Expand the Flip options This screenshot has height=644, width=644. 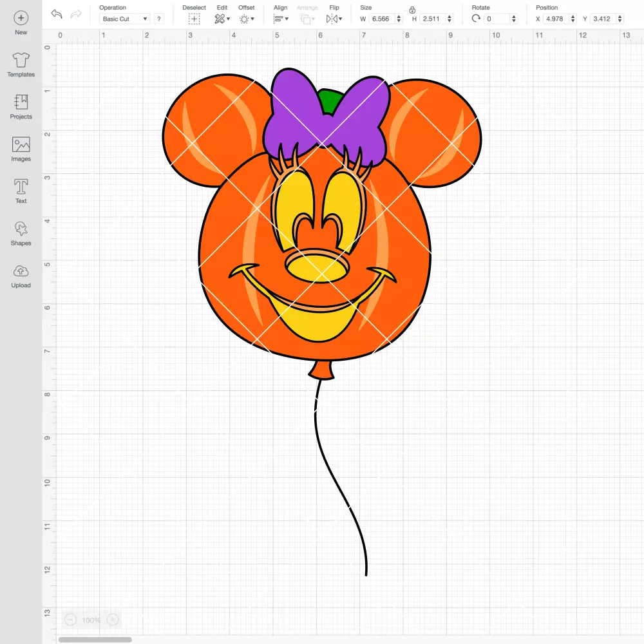click(334, 19)
